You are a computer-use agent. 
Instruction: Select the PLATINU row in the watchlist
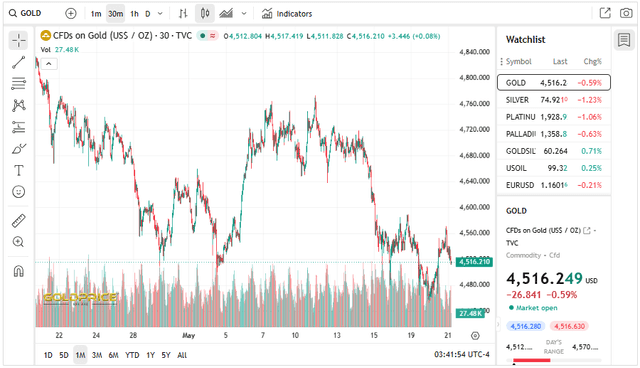coord(554,117)
